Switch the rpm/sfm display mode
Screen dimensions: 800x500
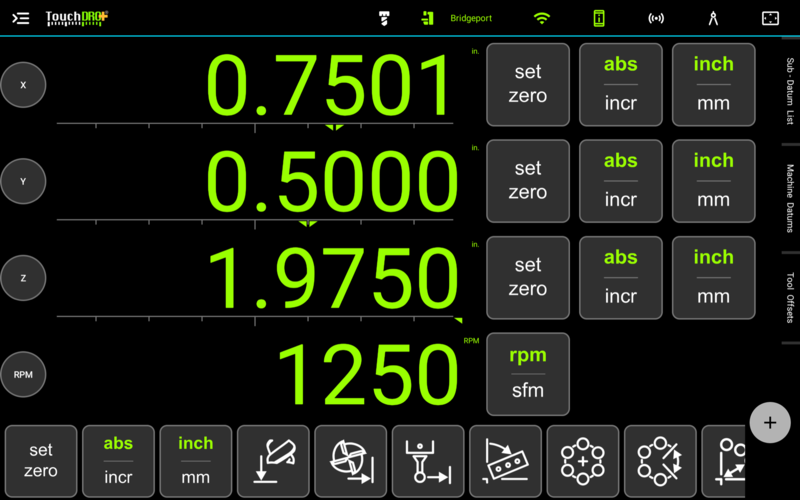click(528, 374)
